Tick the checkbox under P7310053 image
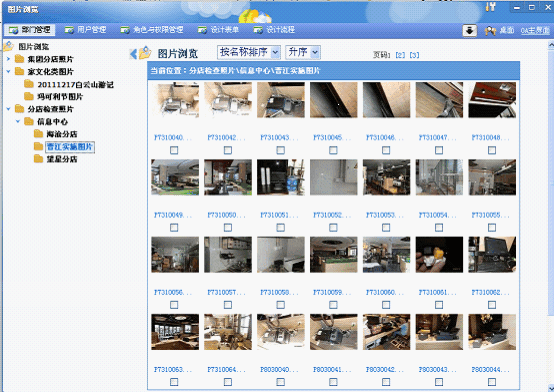The height and width of the screenshot is (392, 554). tap(386, 228)
